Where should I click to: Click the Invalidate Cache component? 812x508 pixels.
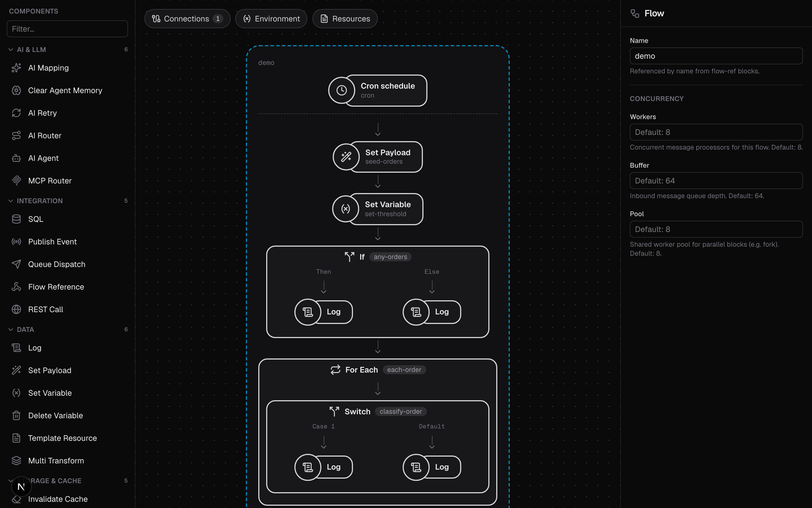tap(67, 499)
